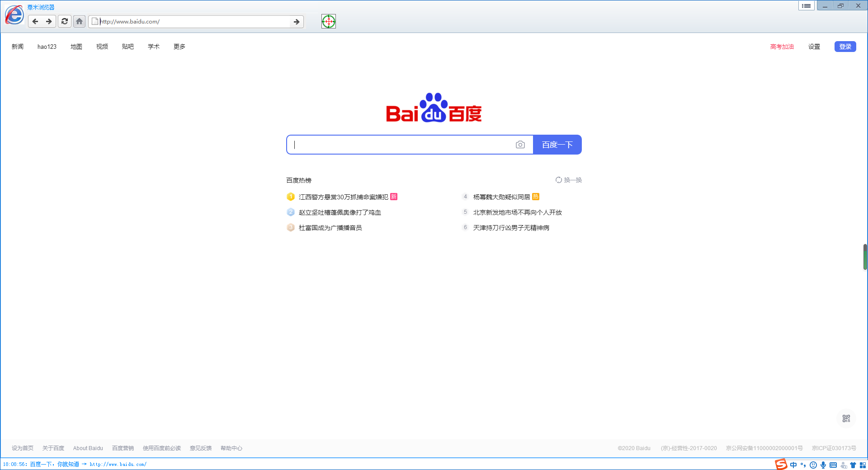Open hot item 北京新发地市场不再向个人开放
This screenshot has height=470, width=868.
click(518, 212)
